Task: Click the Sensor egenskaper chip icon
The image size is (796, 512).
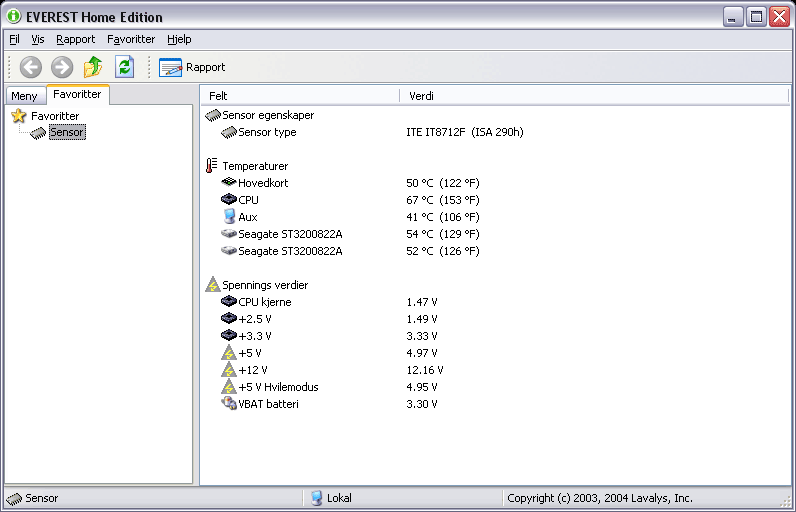Action: pyautogui.click(x=213, y=116)
